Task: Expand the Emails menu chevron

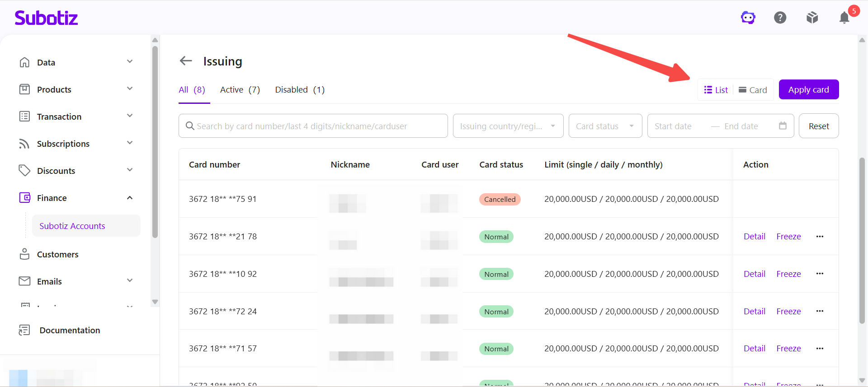Action: click(x=130, y=280)
